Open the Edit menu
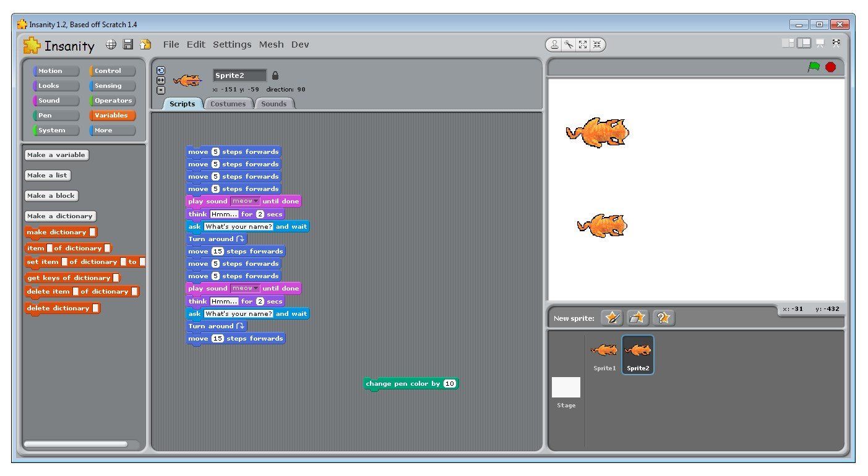868x476 pixels. point(196,45)
